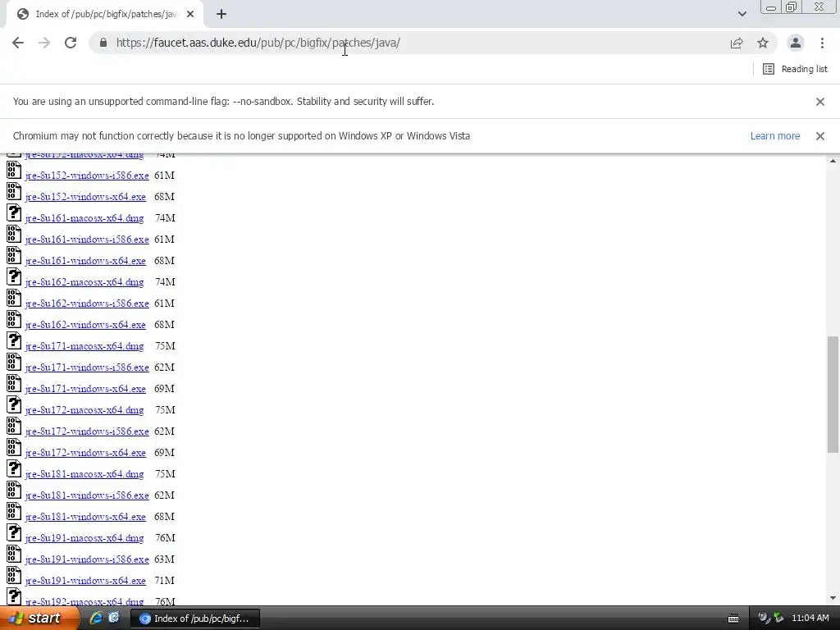This screenshot has height=630, width=840.
Task: Click binary file icon beside jre-8u191-windows-i586.exe
Action: click(x=14, y=555)
